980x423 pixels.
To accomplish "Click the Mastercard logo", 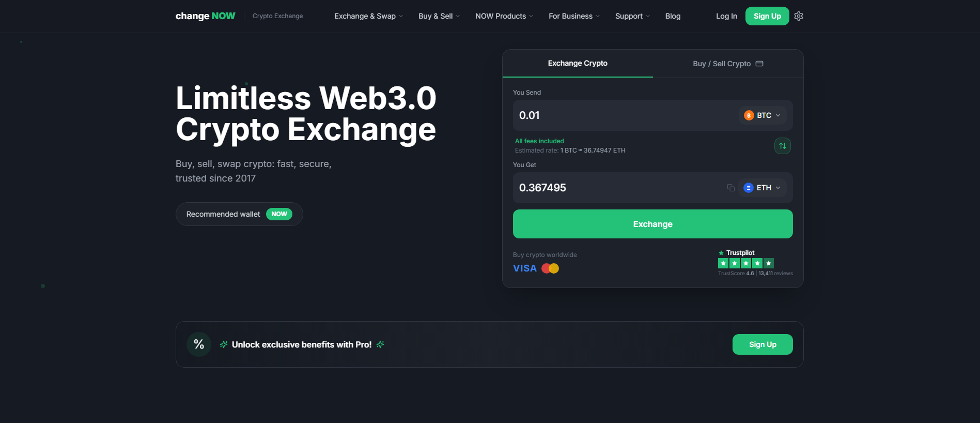I will point(550,268).
